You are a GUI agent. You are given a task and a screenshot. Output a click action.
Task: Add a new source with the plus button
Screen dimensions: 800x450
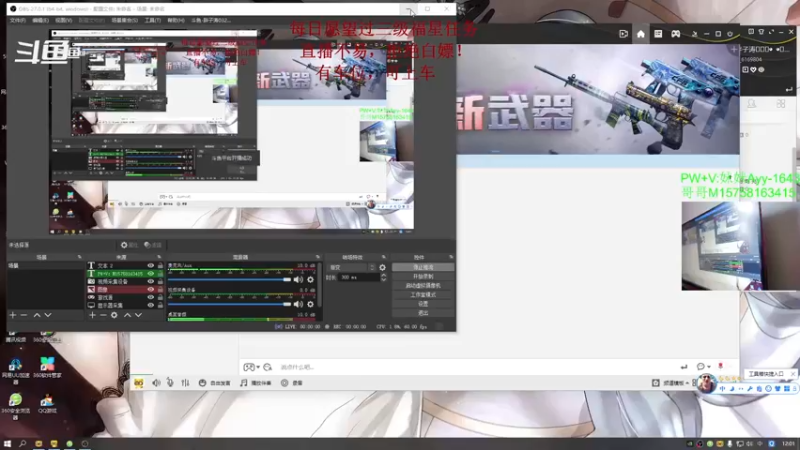(92, 315)
